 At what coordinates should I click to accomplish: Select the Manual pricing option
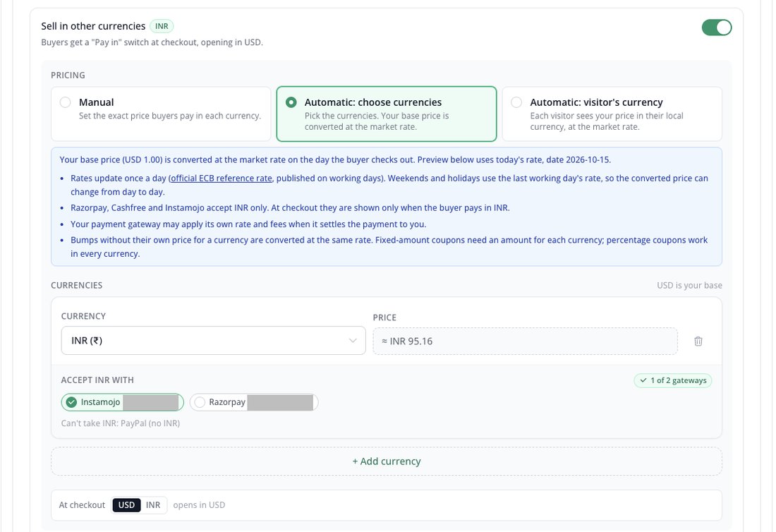(x=161, y=114)
